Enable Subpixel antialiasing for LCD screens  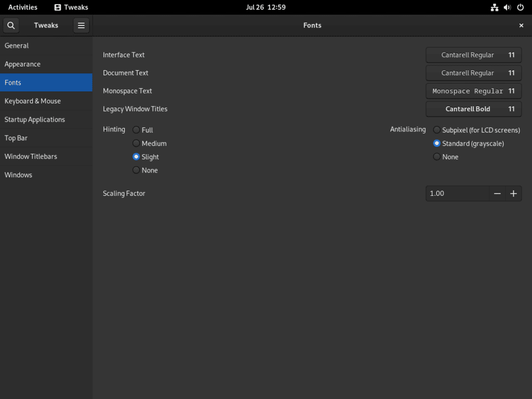point(436,130)
